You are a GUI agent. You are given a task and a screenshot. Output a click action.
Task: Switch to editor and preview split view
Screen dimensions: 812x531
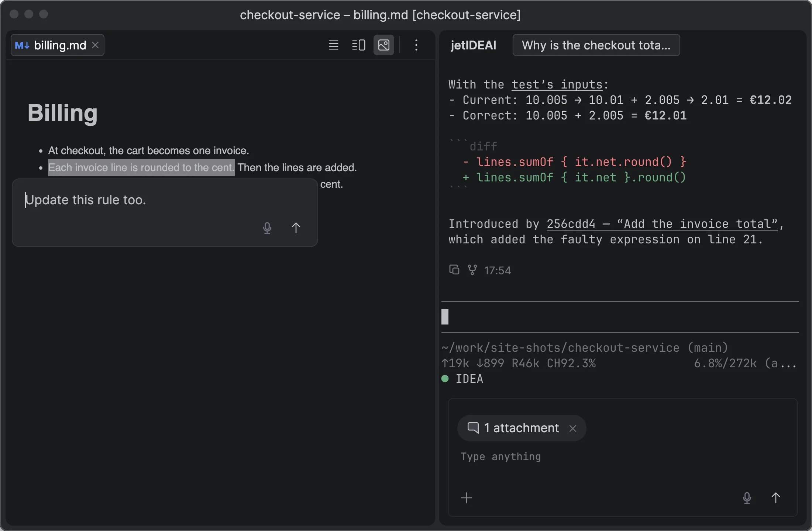click(x=358, y=45)
